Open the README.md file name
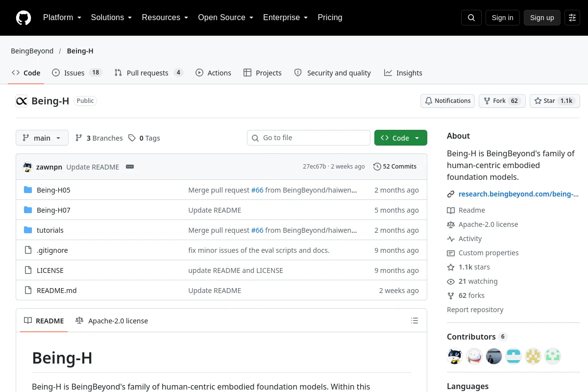The image size is (588, 392). (57, 291)
